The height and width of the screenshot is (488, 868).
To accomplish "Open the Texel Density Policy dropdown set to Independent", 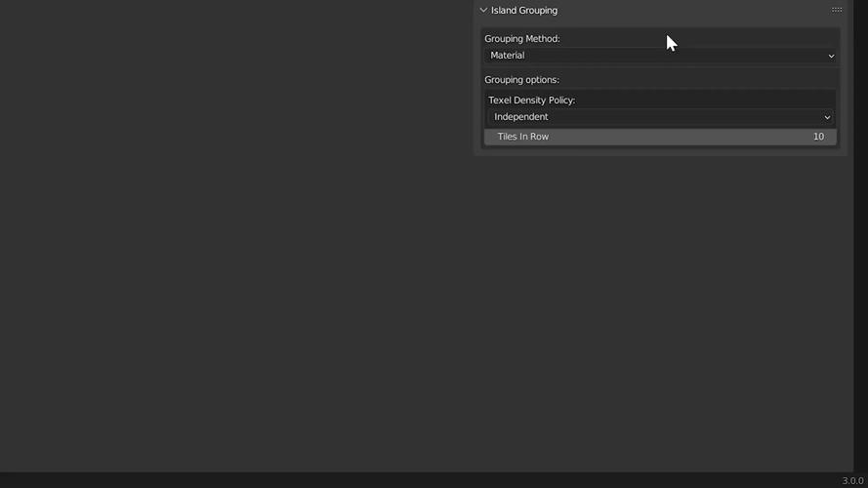I will [662, 117].
